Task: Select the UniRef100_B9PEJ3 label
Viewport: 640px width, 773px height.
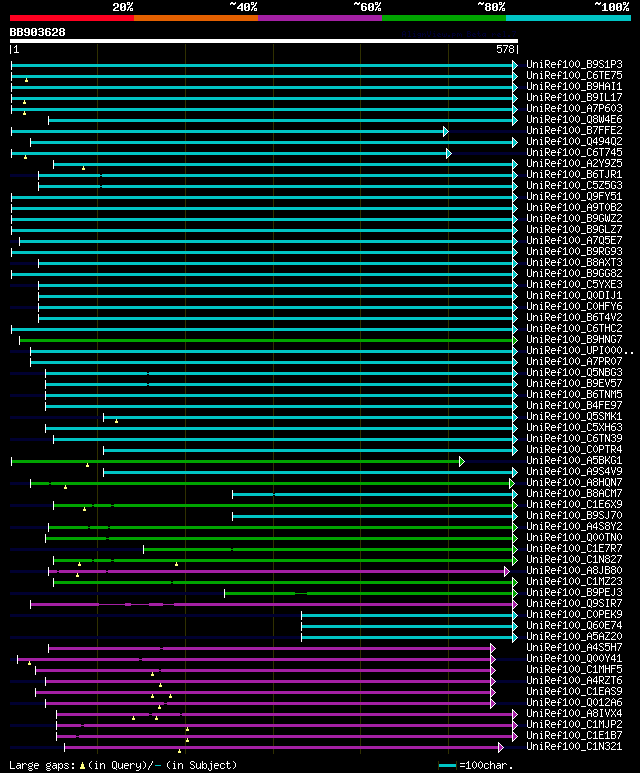Action: [x=574, y=592]
